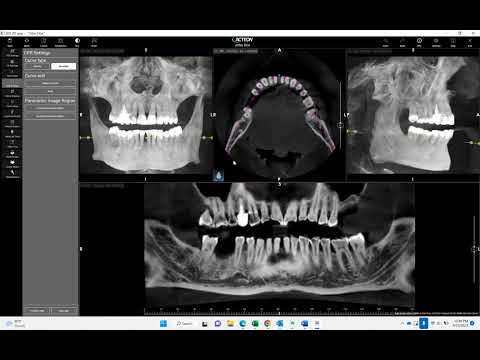Select the wrench icon at bottom of left sidebar
The width and height of the screenshot is (480, 360).
pos(12,174)
